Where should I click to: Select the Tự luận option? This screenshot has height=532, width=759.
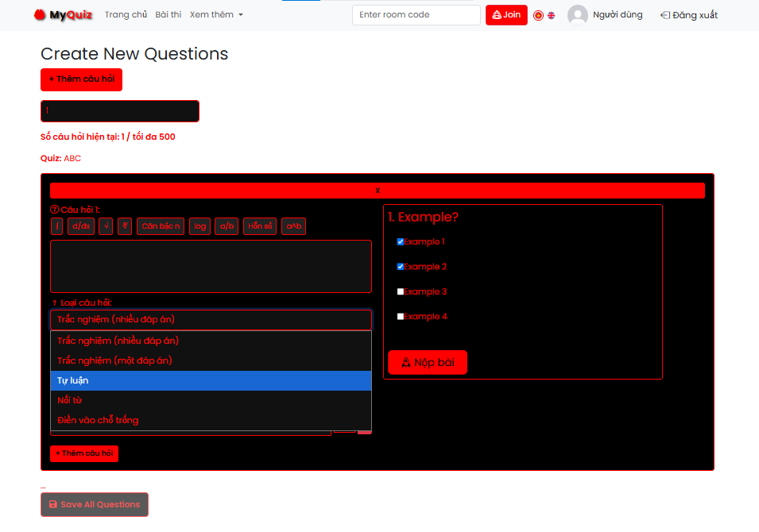coord(211,380)
